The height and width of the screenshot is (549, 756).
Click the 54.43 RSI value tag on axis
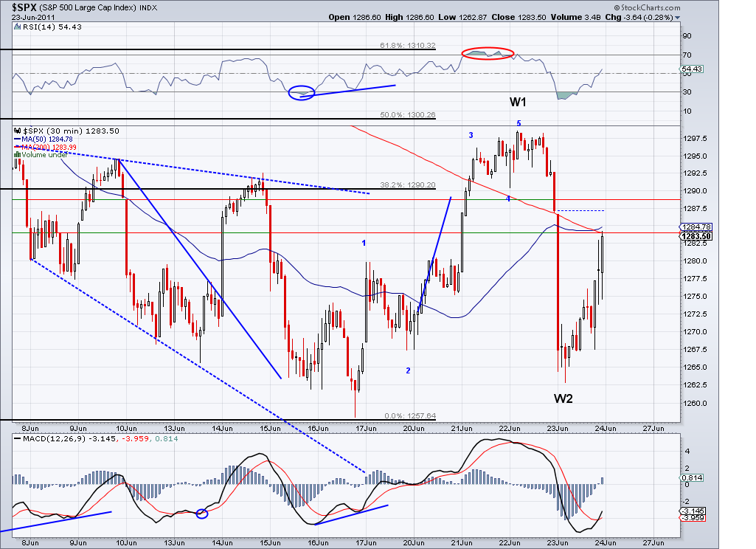point(692,69)
